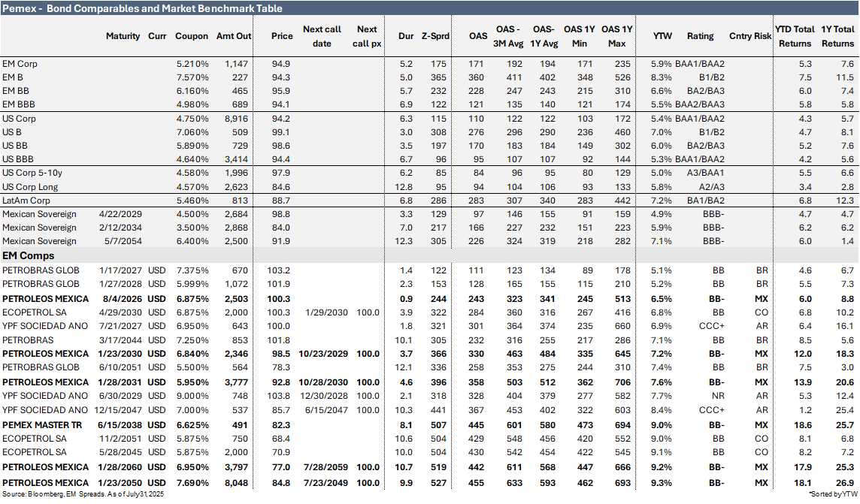Click the "Source: Bloomberg, EM Spreads" footnote
The width and height of the screenshot is (860, 504).
click(83, 494)
